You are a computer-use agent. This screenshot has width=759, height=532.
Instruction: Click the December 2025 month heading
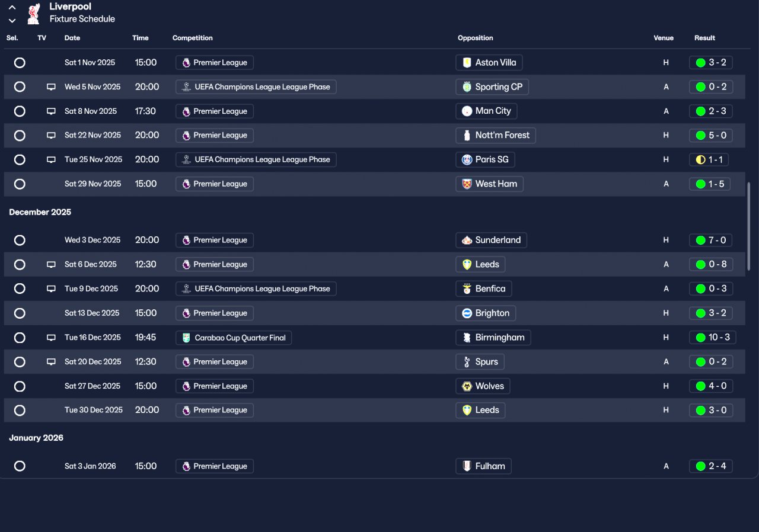pos(40,212)
